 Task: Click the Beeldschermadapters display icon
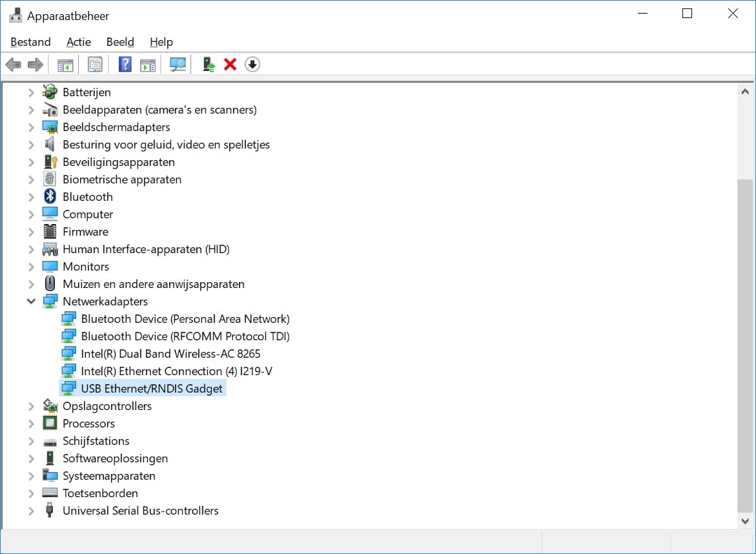[x=50, y=127]
